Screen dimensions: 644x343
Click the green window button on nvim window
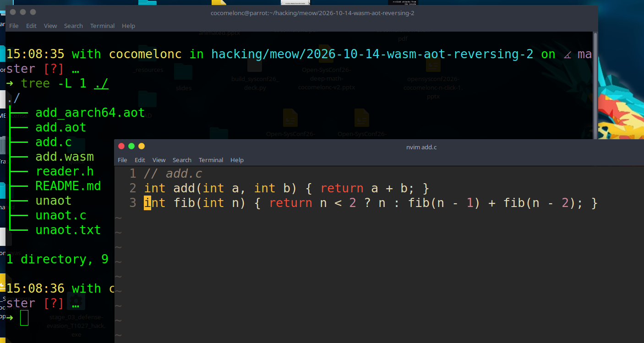pyautogui.click(x=131, y=146)
